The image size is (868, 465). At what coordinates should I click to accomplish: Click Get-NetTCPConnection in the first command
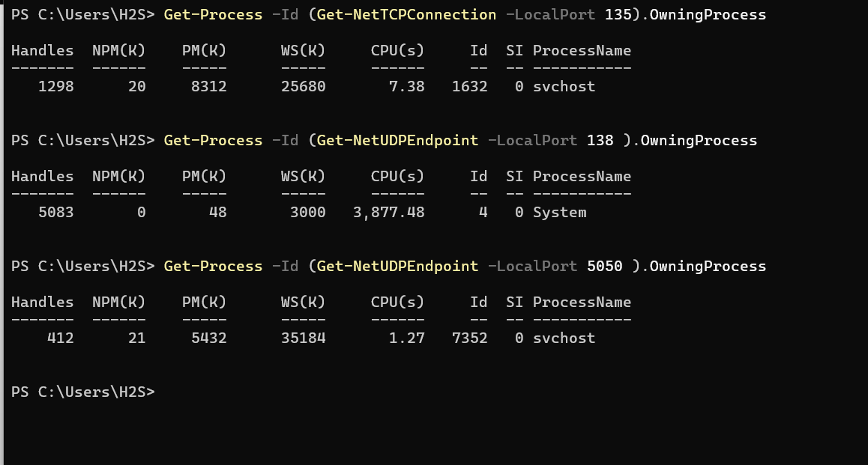point(406,15)
